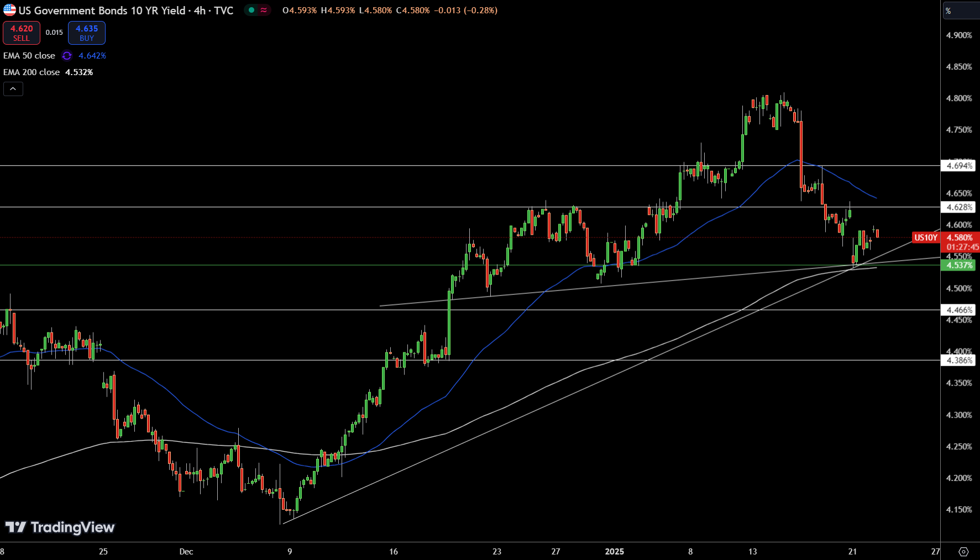Click the US10Y red symbol label
The width and height of the screenshot is (980, 560).
(x=926, y=237)
